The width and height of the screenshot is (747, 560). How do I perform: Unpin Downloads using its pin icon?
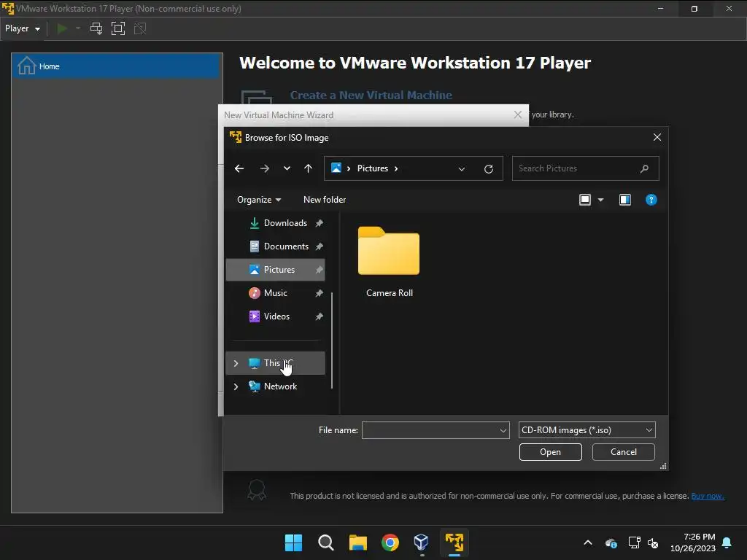pos(320,223)
